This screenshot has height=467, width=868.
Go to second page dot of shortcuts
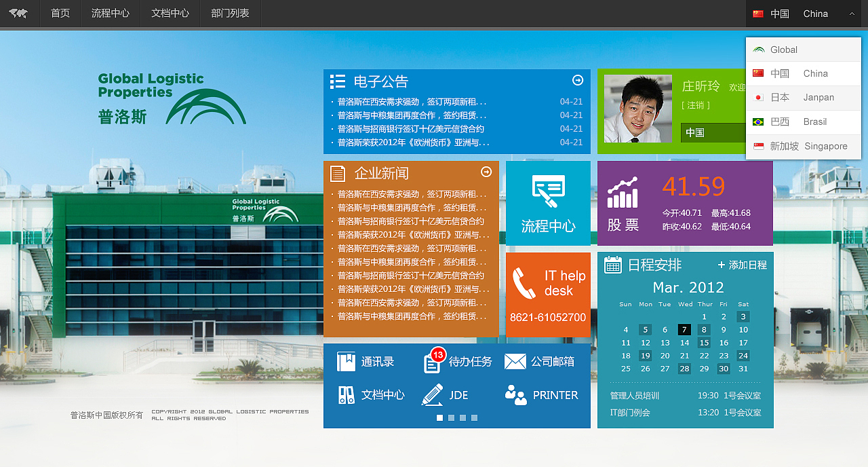click(x=451, y=417)
